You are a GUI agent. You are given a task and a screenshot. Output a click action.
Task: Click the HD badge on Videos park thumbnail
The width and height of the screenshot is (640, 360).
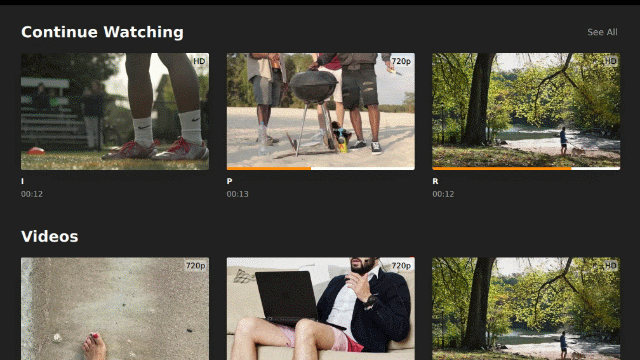611,266
